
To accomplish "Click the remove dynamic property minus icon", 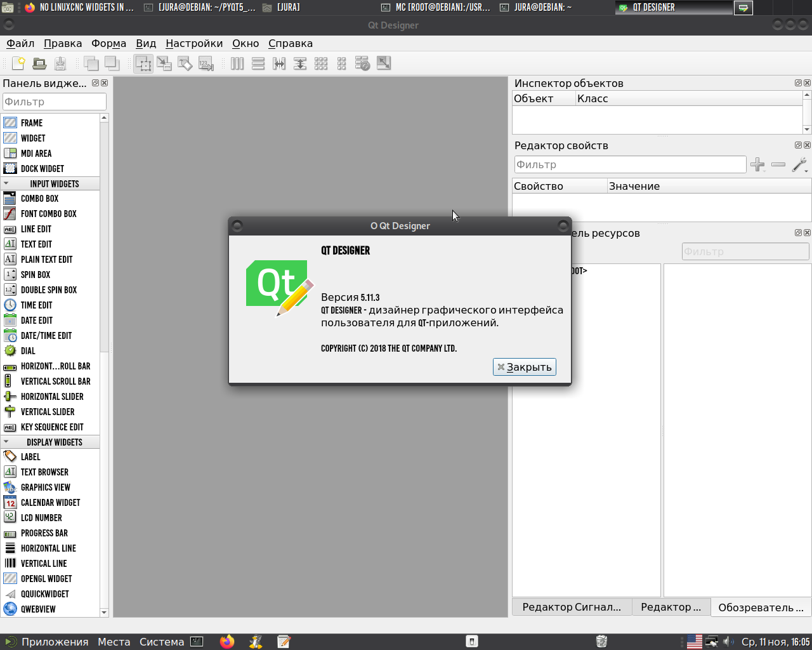I will (x=778, y=165).
